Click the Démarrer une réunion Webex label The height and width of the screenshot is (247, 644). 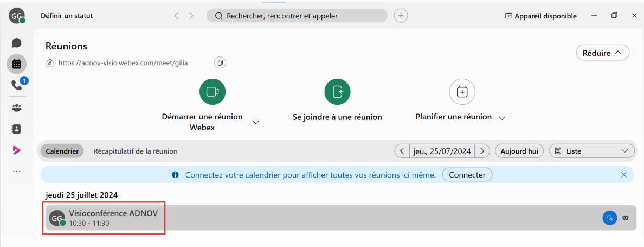pos(202,122)
